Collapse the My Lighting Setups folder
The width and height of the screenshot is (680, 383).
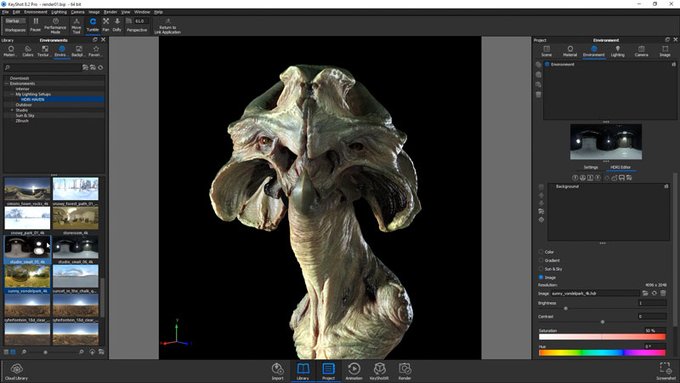coord(12,94)
